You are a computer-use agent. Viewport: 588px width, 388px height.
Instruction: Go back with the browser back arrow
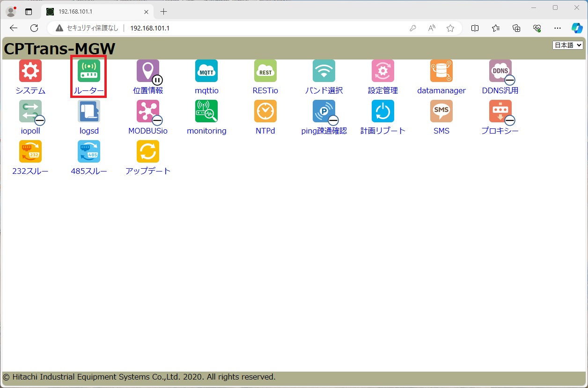(14, 28)
